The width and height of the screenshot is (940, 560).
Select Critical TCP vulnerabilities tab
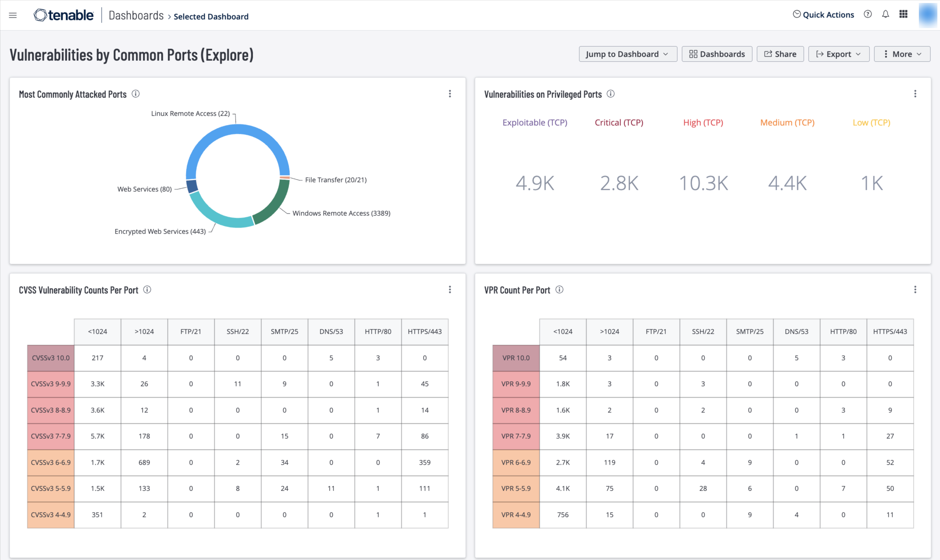click(x=618, y=122)
